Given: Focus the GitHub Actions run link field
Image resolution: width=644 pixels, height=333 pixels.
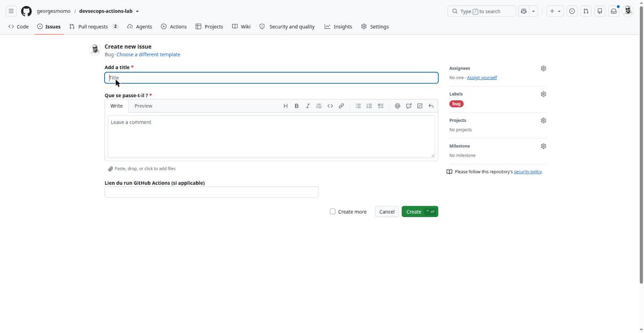Looking at the screenshot, I should click(212, 192).
